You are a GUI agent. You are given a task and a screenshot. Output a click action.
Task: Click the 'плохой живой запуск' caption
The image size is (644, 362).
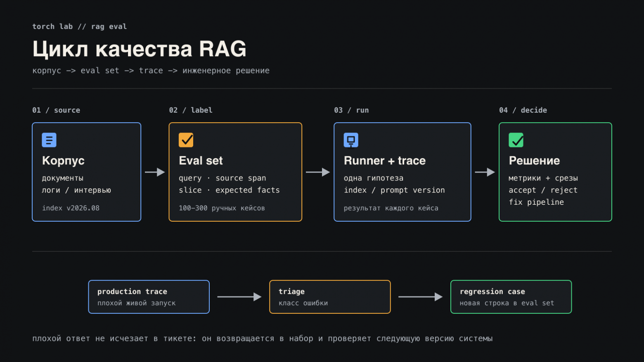click(x=137, y=303)
